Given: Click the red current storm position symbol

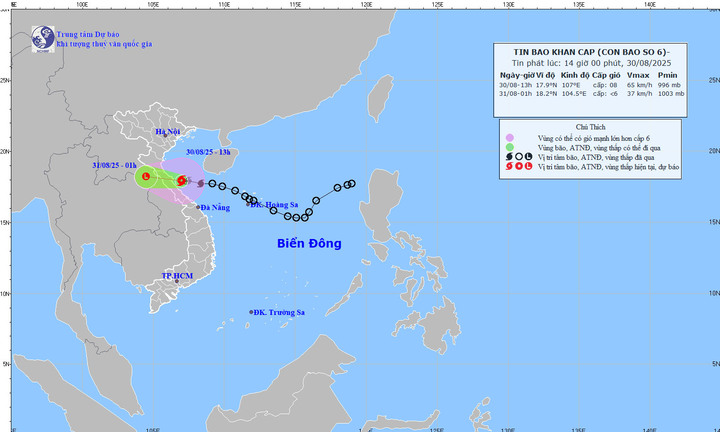Looking at the screenshot, I should 182,180.
